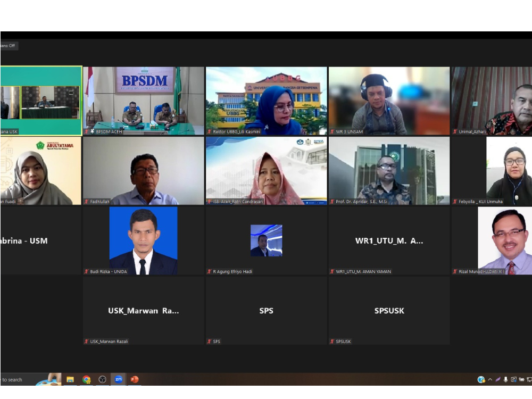This screenshot has height=399, width=532.
Task: Open Google Chrome in the taskbar
Action: (87, 379)
